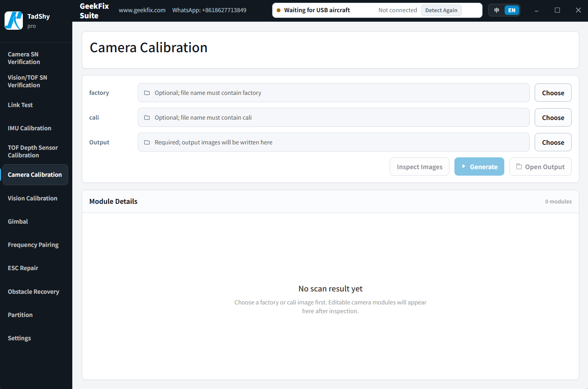Image resolution: width=588 pixels, height=389 pixels.
Task: Click the folder icon in Output field
Action: [x=147, y=142]
